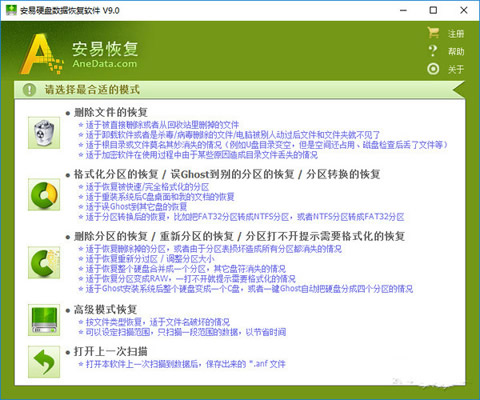Screen dimensions: 480x400
Task: Click the yellow A AneData logo
Action: [41, 53]
